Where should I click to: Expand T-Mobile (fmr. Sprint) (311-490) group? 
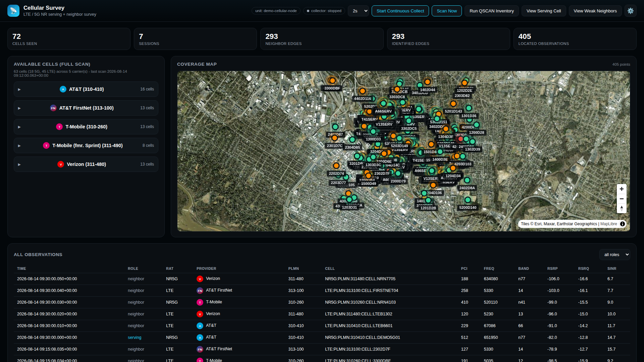[x=86, y=145]
